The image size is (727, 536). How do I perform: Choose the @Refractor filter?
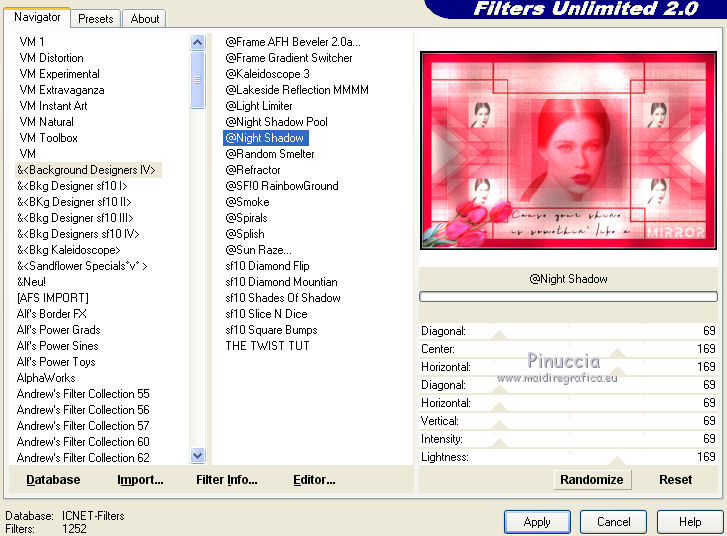253,170
